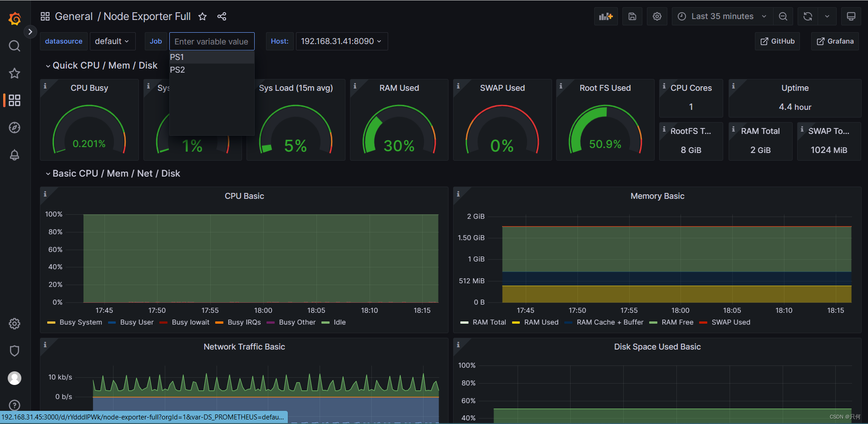Open the Disk Space Used Basic title menu
The image size is (868, 424).
tap(657, 347)
